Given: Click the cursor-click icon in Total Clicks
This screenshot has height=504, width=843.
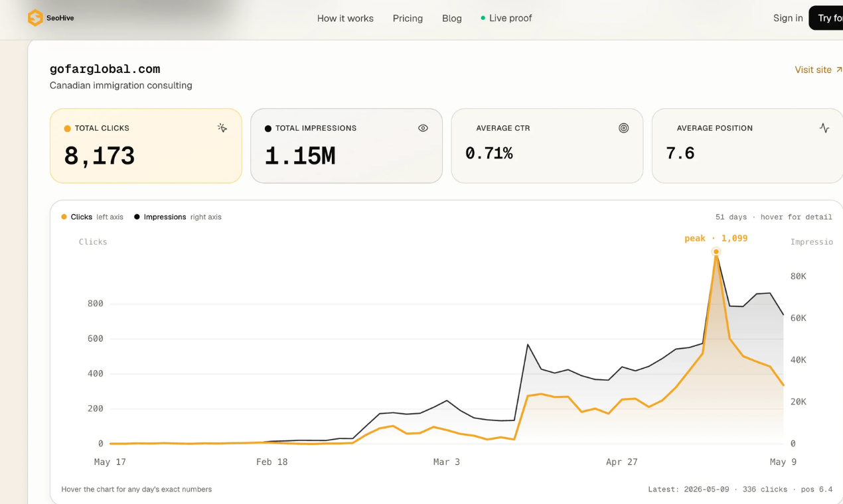Looking at the screenshot, I should [222, 128].
